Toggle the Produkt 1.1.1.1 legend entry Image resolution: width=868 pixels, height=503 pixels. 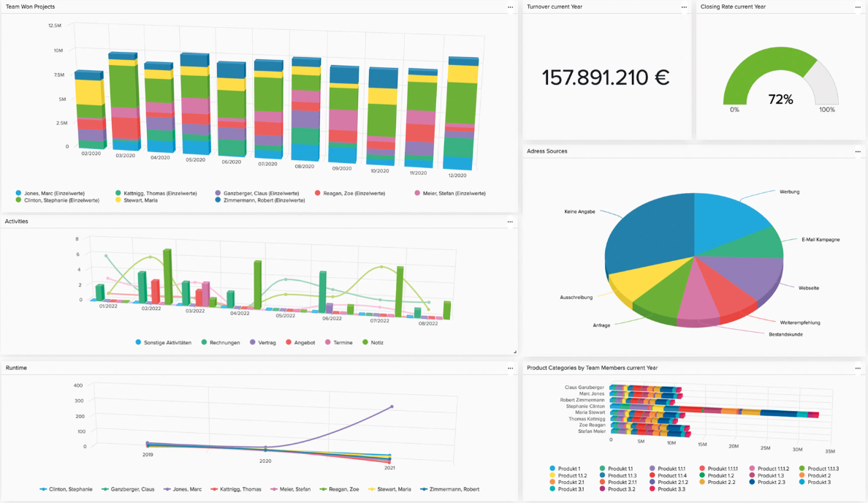coord(718,469)
